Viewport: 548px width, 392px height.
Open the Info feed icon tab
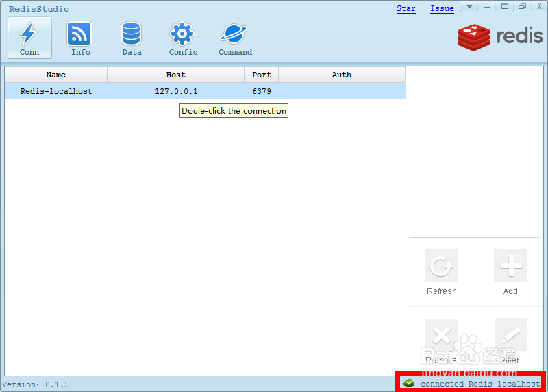pyautogui.click(x=79, y=38)
